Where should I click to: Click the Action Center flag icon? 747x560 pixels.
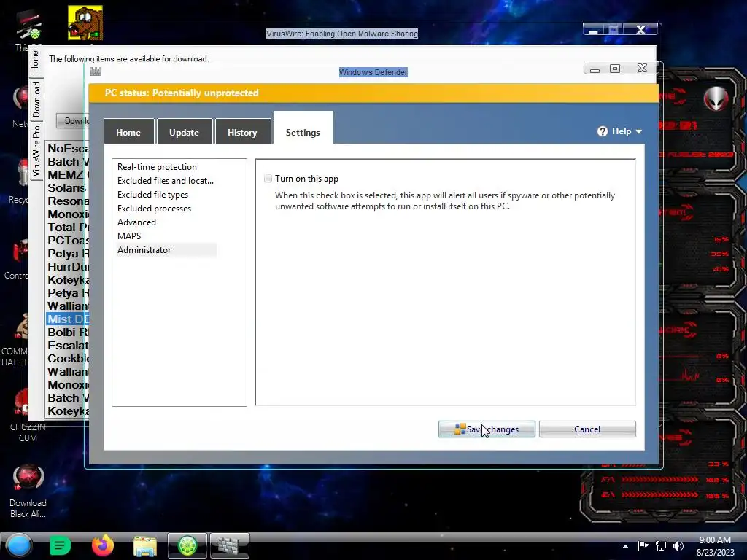643,546
